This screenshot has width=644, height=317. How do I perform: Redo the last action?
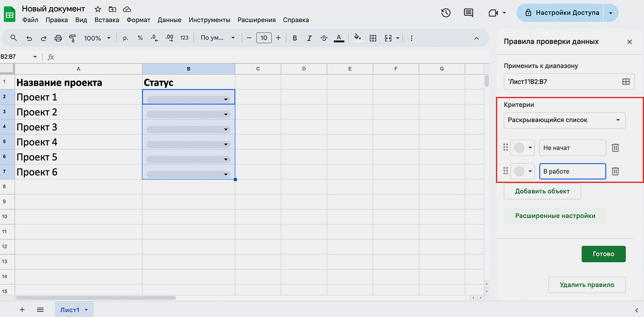click(x=43, y=38)
